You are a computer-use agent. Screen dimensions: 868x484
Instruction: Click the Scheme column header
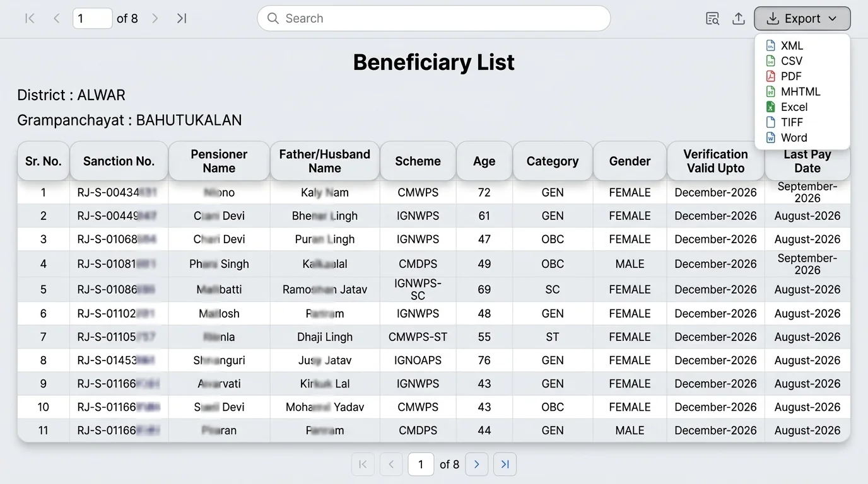click(418, 161)
